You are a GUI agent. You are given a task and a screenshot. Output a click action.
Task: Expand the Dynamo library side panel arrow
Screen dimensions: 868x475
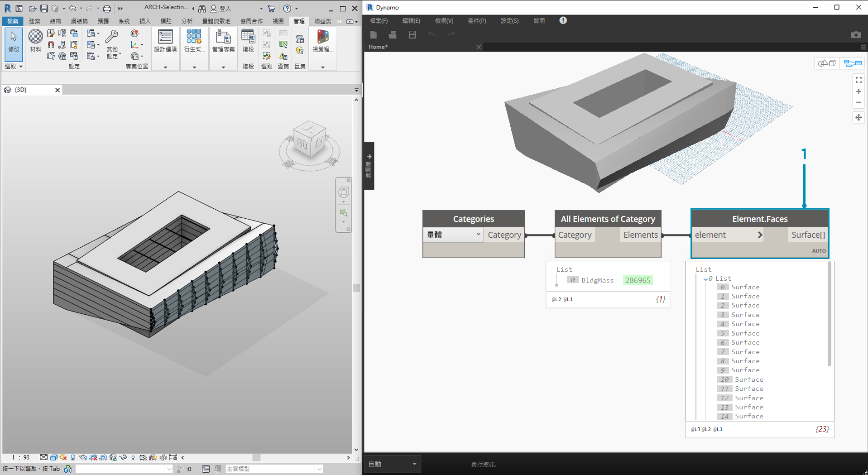(369, 157)
